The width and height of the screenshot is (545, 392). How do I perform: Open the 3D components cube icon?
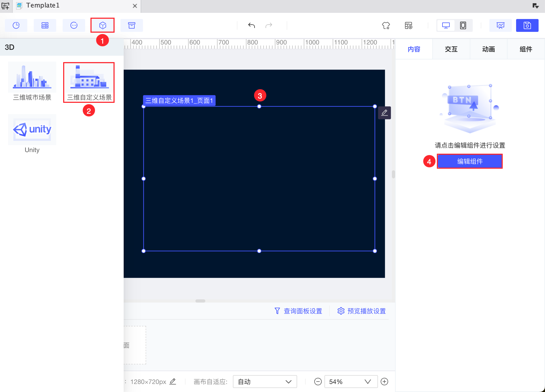[103, 25]
